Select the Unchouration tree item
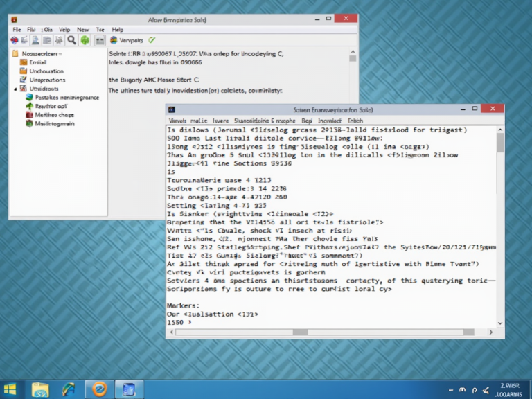 (x=46, y=71)
